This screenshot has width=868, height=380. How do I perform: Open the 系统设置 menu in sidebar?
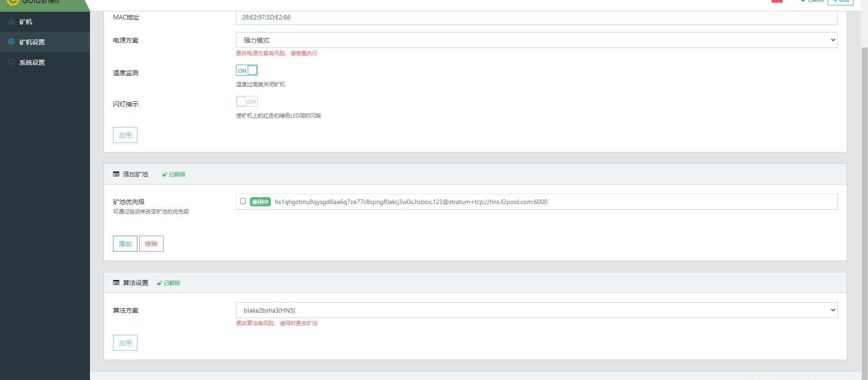[32, 62]
